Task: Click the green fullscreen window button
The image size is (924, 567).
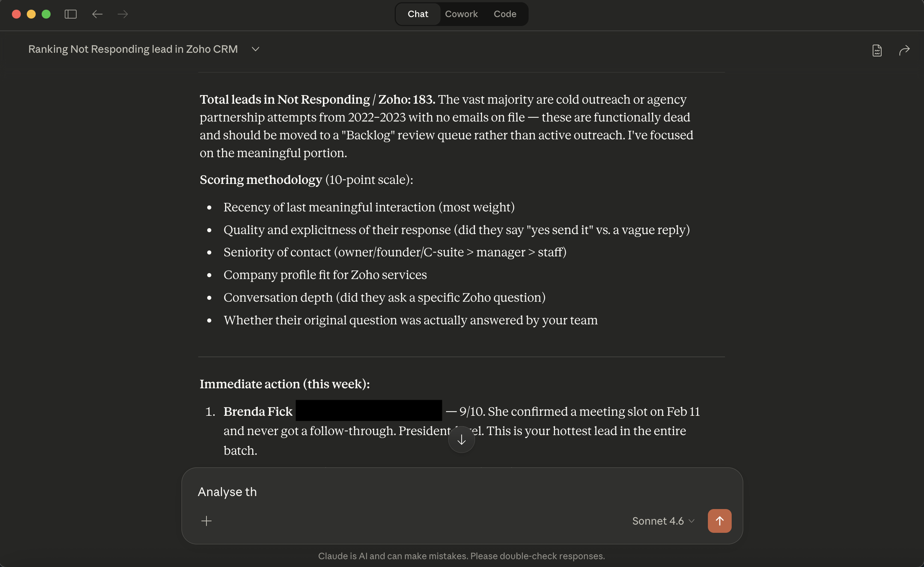Action: [x=46, y=14]
